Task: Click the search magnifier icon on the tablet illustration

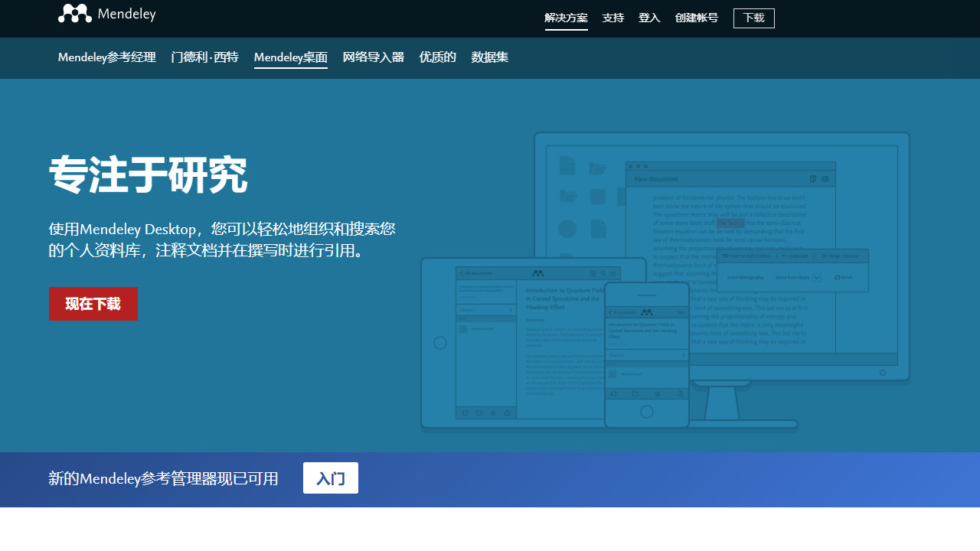Action: coord(603,273)
